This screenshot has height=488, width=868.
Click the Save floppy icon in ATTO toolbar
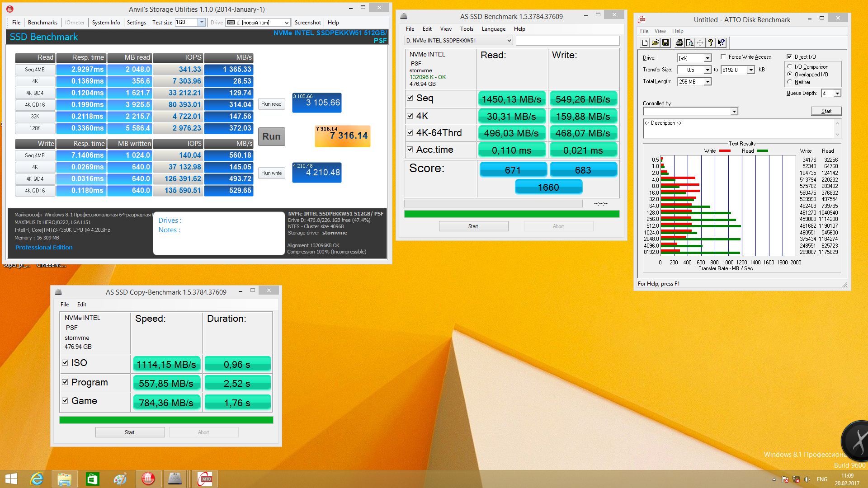[665, 43]
